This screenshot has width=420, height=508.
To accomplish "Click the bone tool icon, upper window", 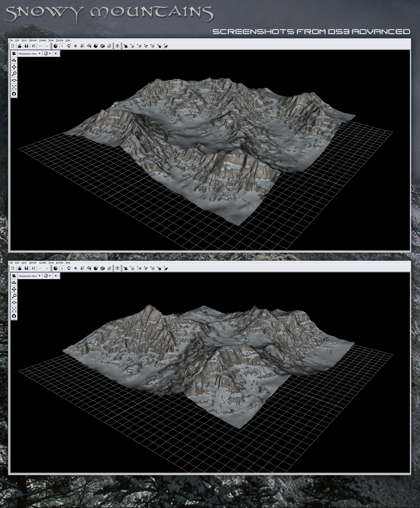I will click(109, 46).
